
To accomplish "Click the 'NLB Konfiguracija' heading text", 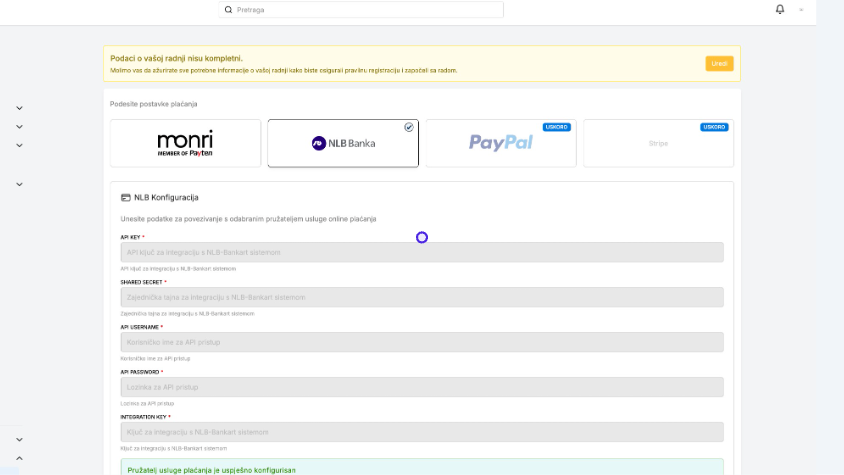I will pyautogui.click(x=166, y=198).
